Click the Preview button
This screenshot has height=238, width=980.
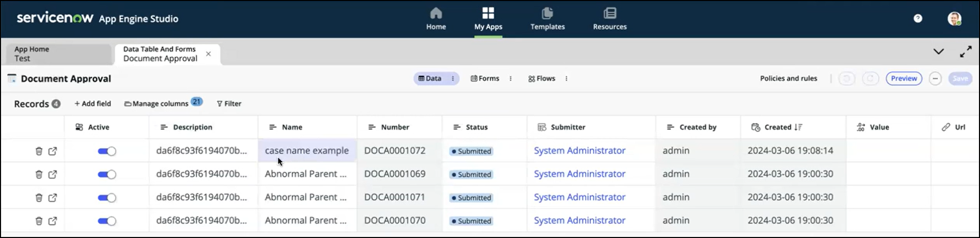pyautogui.click(x=904, y=79)
